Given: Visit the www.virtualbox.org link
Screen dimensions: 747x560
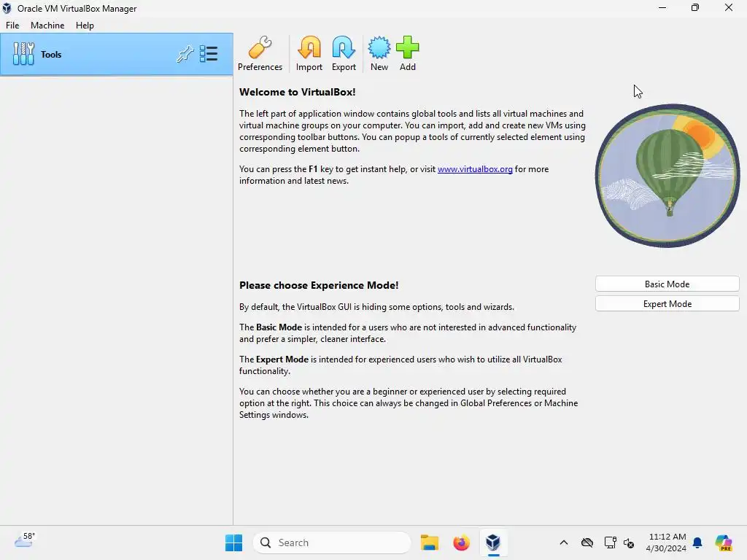Looking at the screenshot, I should [475, 169].
